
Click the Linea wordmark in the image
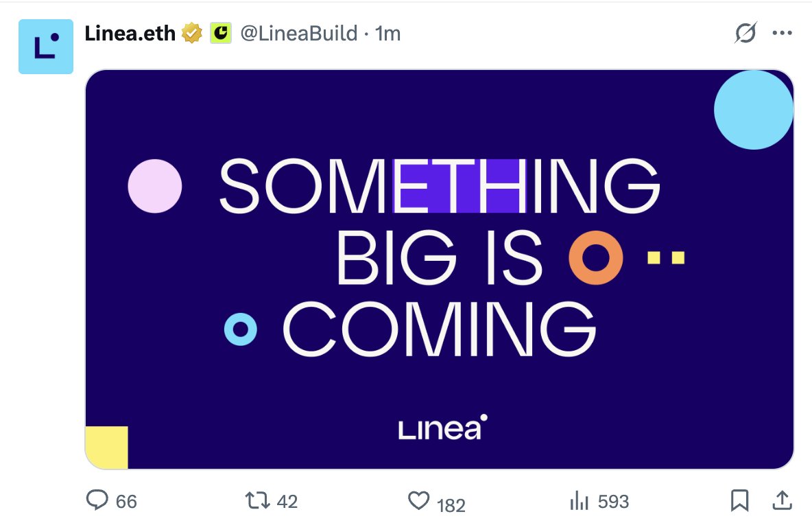point(443,428)
